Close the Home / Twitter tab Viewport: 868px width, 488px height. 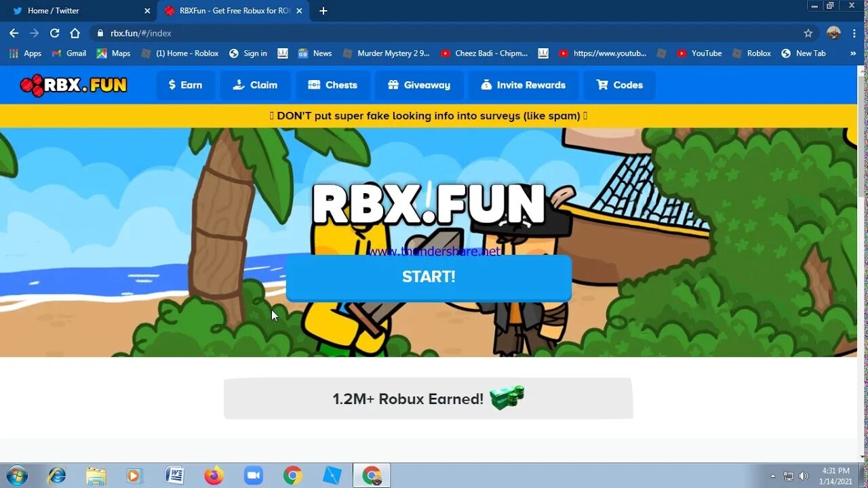147,11
